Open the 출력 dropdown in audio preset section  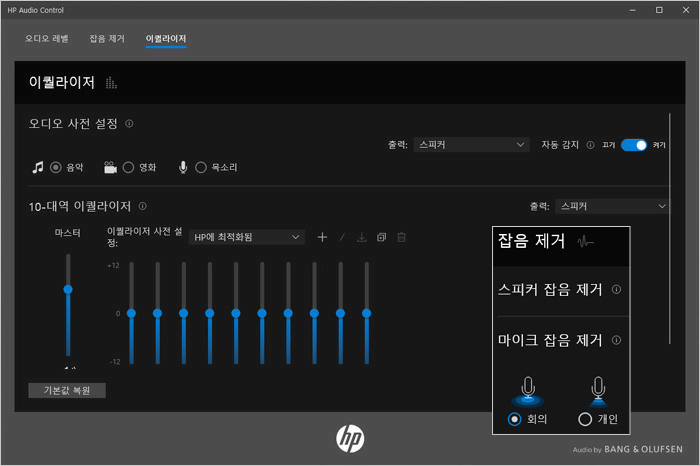[470, 145]
